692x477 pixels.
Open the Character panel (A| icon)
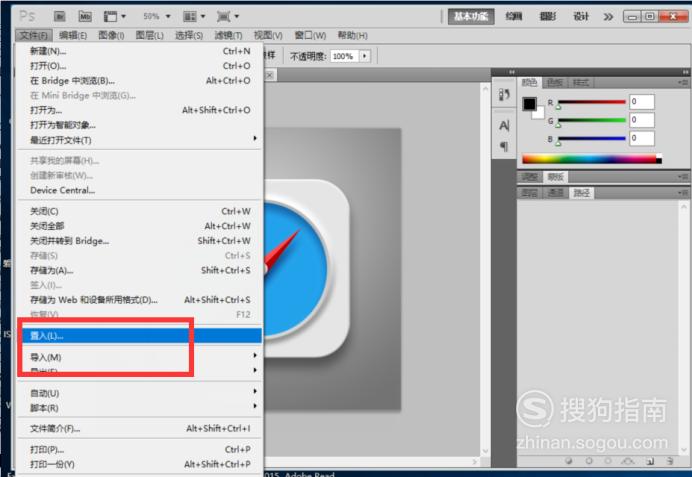[504, 126]
